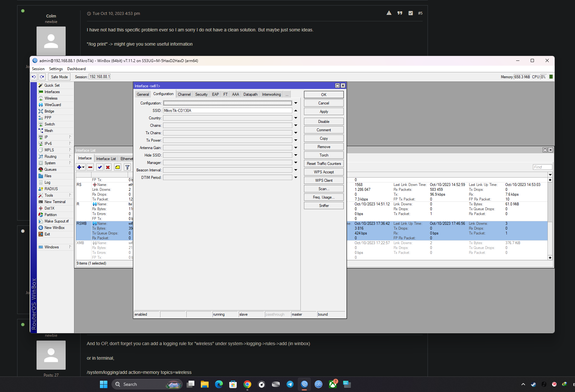Toggle Safe Mode button

(60, 77)
